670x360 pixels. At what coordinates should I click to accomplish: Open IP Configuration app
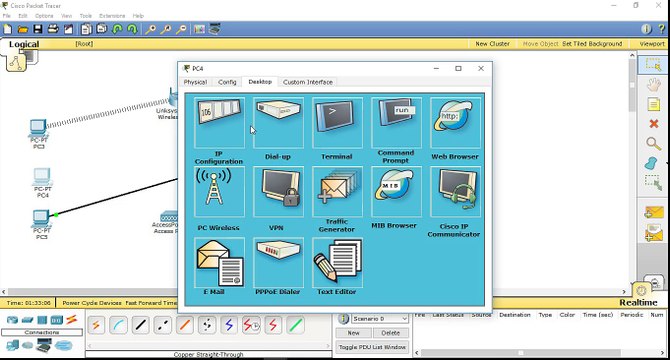point(219,123)
